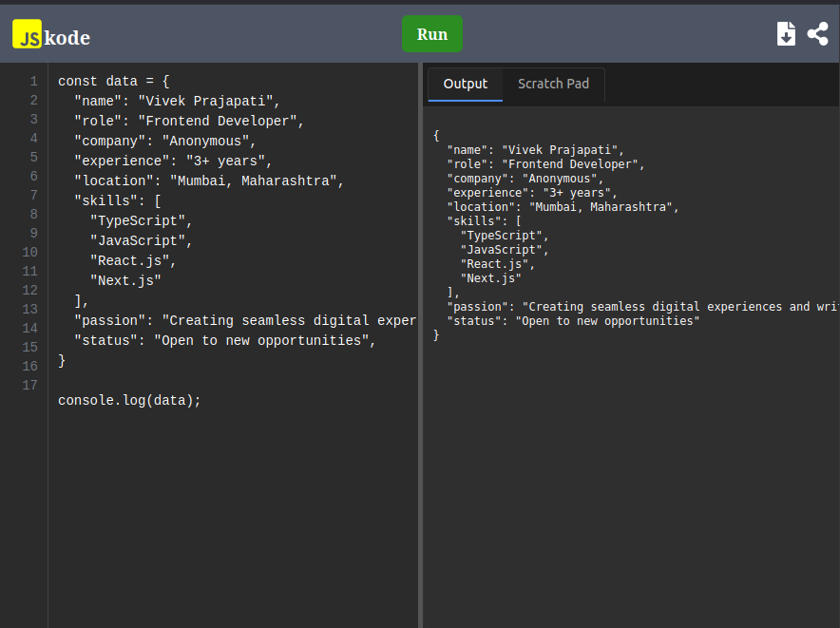Screen dimensions: 840x628
Task: Click "Frontend Developer" role line in editor
Action: (220, 121)
